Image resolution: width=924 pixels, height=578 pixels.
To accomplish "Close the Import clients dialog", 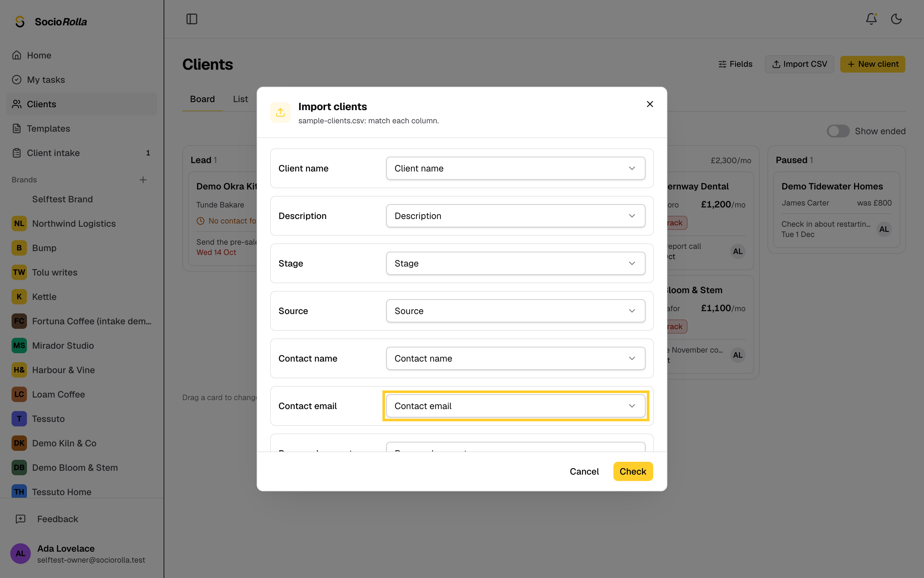I will pyautogui.click(x=650, y=104).
